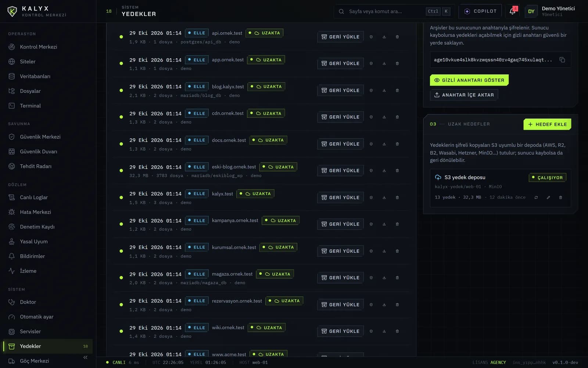Click the Uzakta badge on magaza.ornek.test
The image size is (588, 368).
(275, 274)
